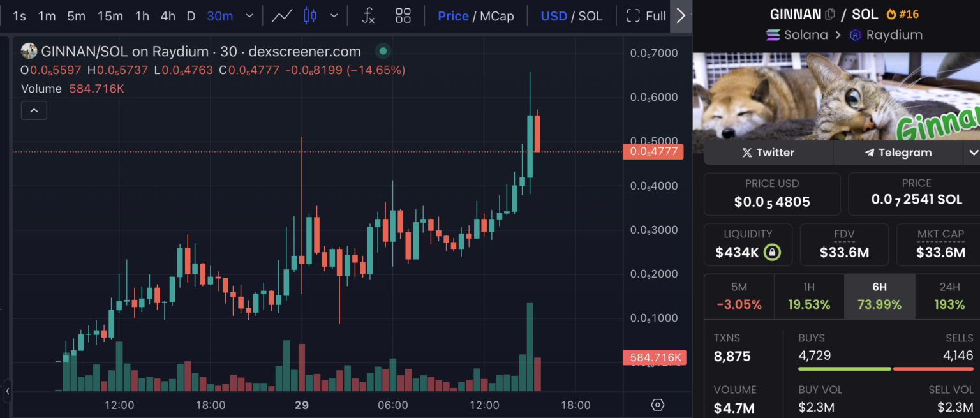Open the indicators fx menu
Viewport: 980px width, 418px height.
click(x=368, y=16)
